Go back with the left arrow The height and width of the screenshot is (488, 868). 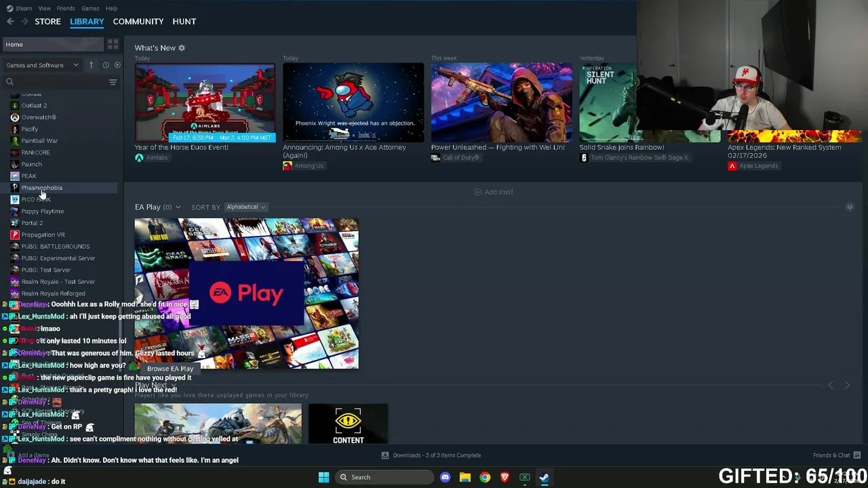(10, 22)
